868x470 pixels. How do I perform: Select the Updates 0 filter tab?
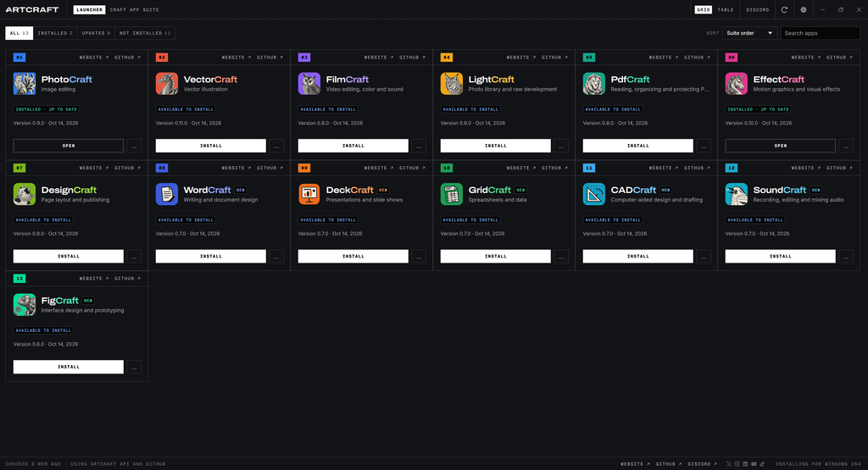[97, 33]
